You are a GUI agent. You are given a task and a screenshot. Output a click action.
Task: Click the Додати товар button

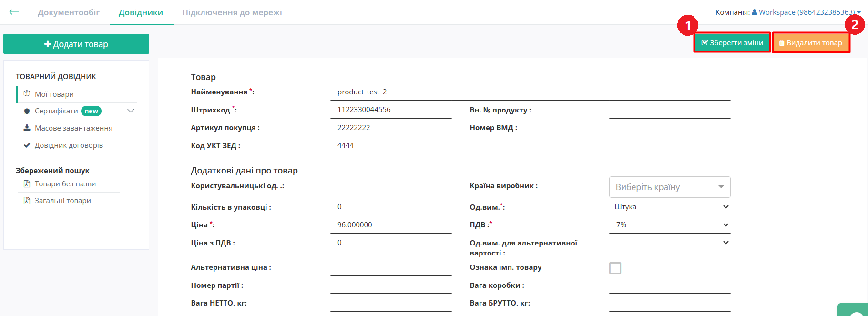[x=76, y=44]
